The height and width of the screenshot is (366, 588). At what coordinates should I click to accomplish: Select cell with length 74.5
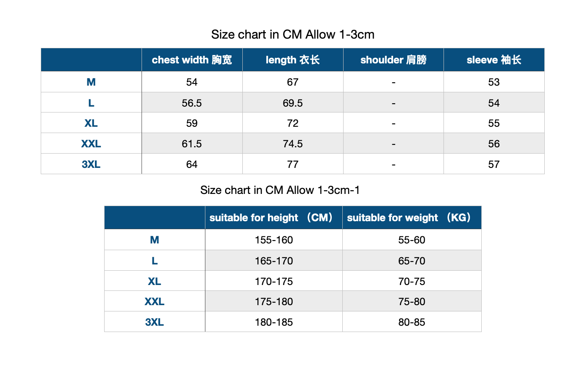(293, 144)
